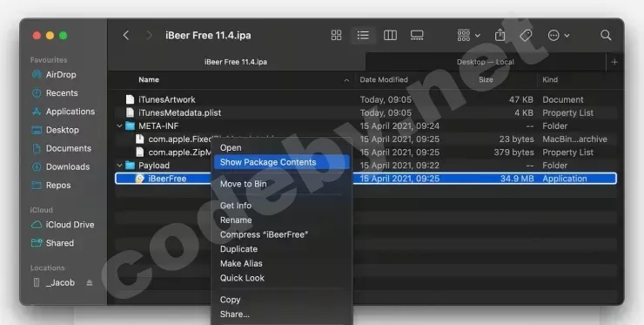Viewport: 644px width, 325px height.
Task: Click the Tags toolbar icon
Action: point(526,36)
